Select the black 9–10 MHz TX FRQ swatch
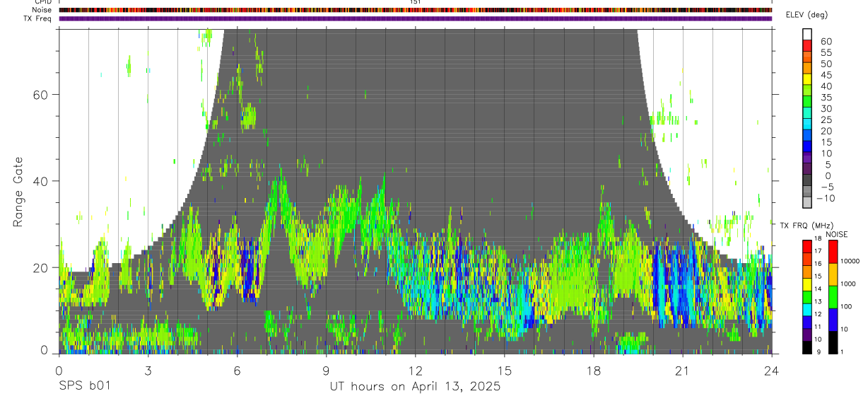Image resolution: width=868 pixels, height=401 pixels. 807,347
